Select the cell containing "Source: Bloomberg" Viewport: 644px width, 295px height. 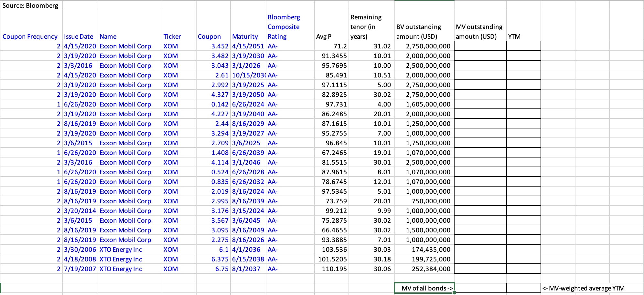(31, 5)
